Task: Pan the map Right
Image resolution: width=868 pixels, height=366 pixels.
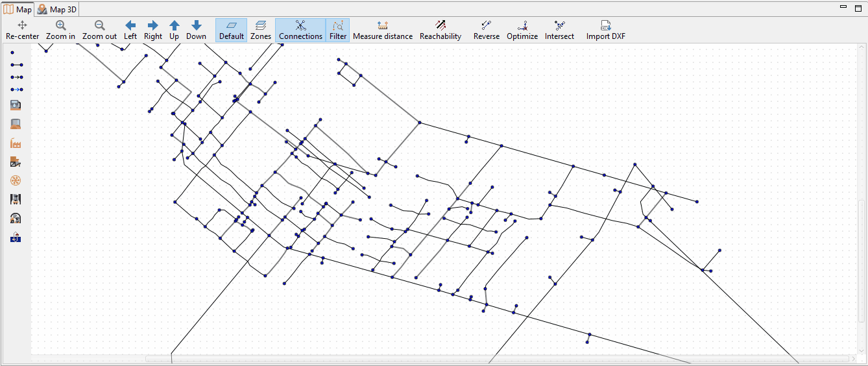Action: coord(153,30)
